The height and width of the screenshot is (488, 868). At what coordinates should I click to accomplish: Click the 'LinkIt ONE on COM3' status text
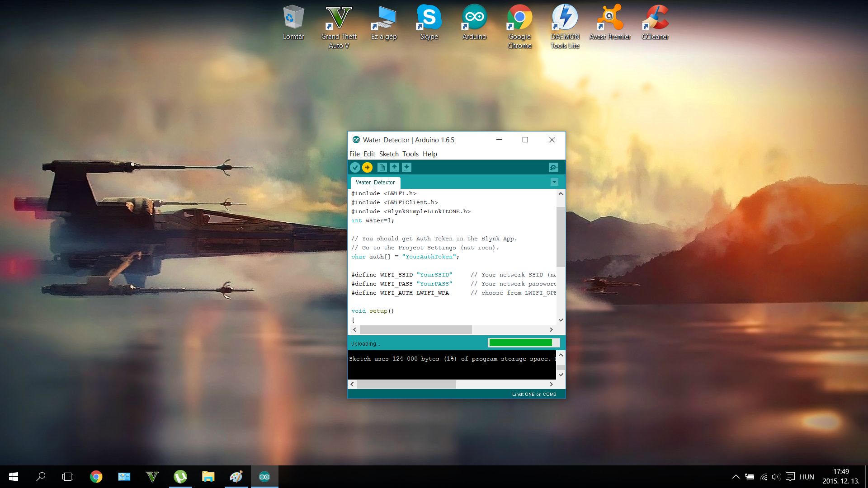click(x=534, y=394)
